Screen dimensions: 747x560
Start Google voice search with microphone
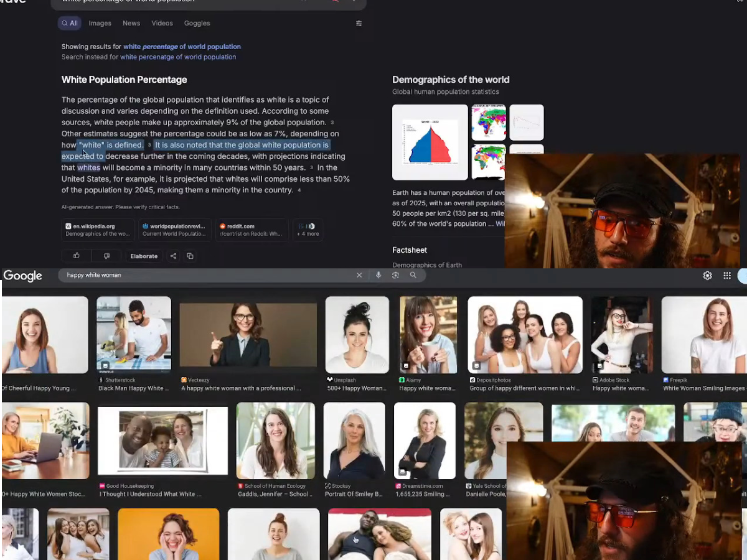tap(378, 275)
